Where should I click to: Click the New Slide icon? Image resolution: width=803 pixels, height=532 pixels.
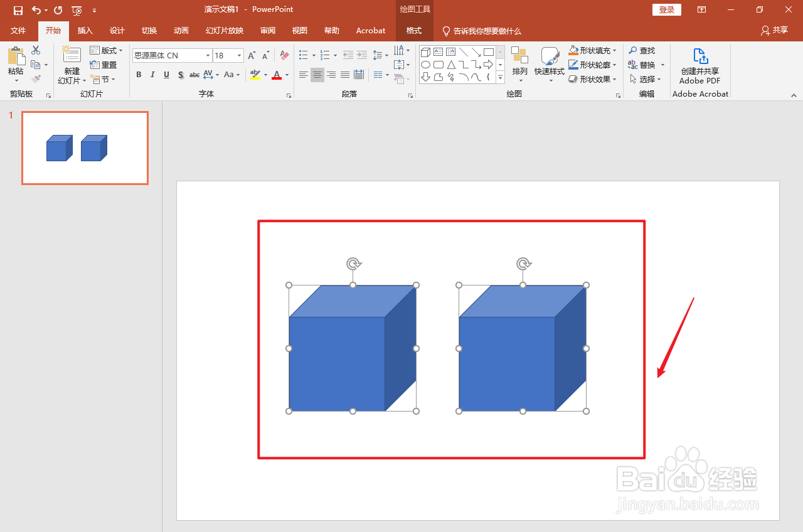(x=72, y=55)
